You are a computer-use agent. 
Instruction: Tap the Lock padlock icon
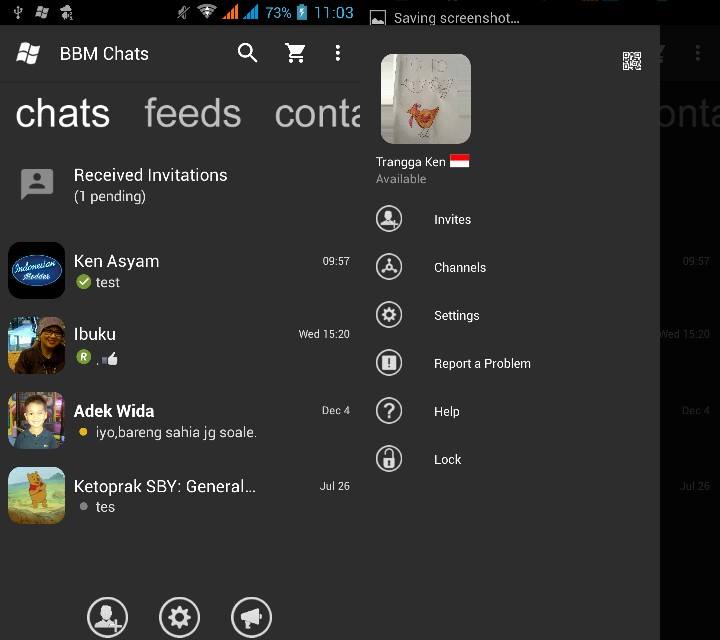(389, 459)
